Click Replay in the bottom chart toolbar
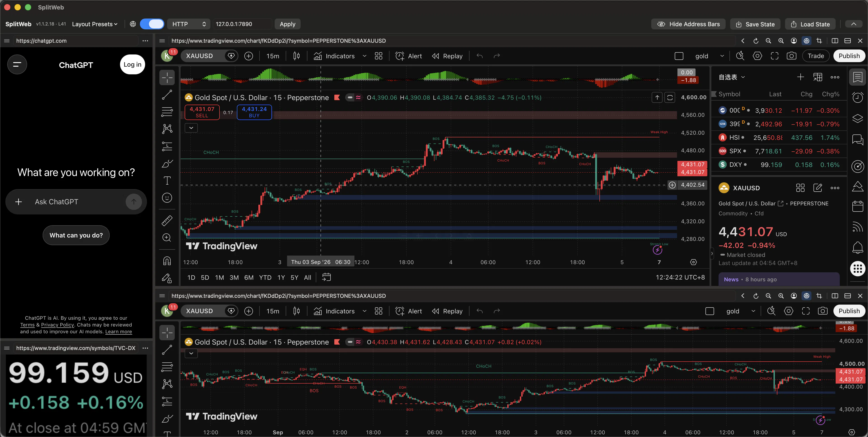Viewport: 868px width, 437px height. [x=448, y=311]
